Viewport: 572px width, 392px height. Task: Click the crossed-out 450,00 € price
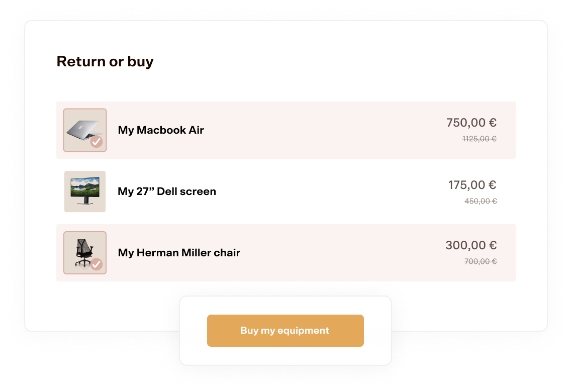tap(481, 202)
